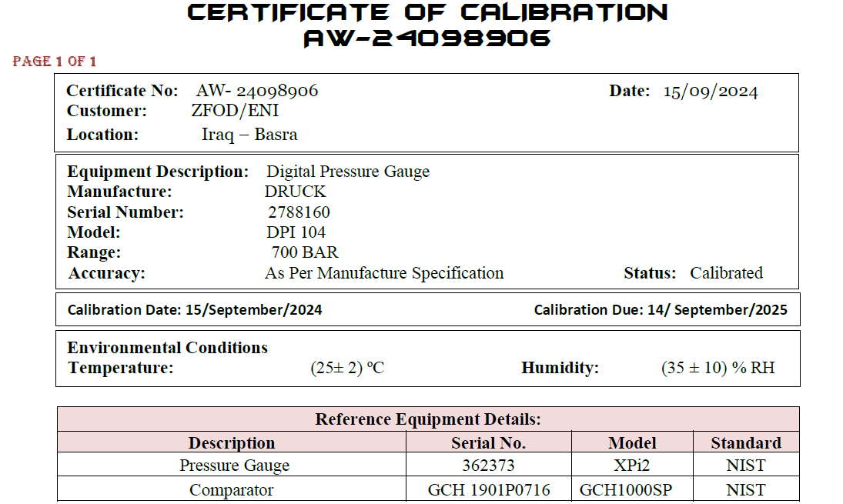Click the 'Equipment Description:' label

158,172
